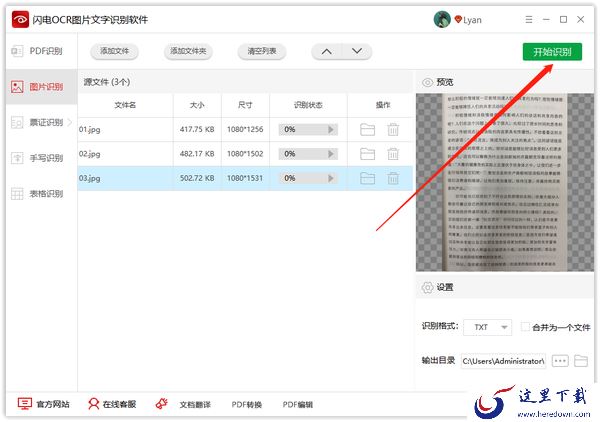Click the 添加文件 button
This screenshot has width=600, height=422.
[x=114, y=51]
